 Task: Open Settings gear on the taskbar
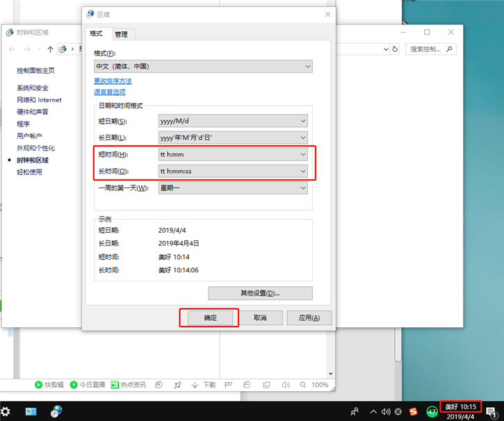(6, 411)
